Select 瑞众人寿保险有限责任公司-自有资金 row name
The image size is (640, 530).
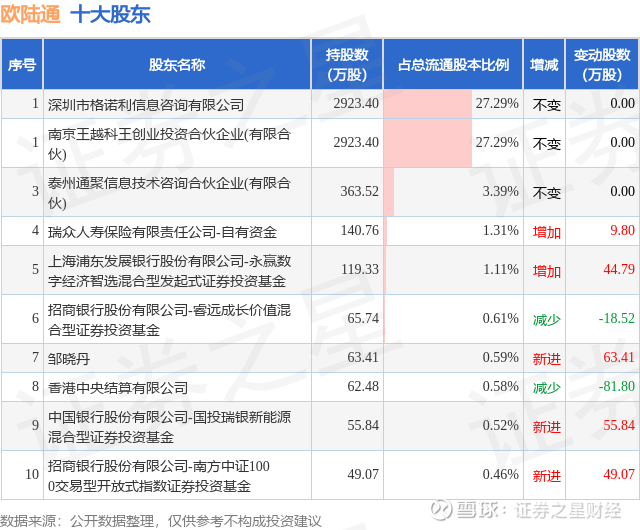click(162, 232)
